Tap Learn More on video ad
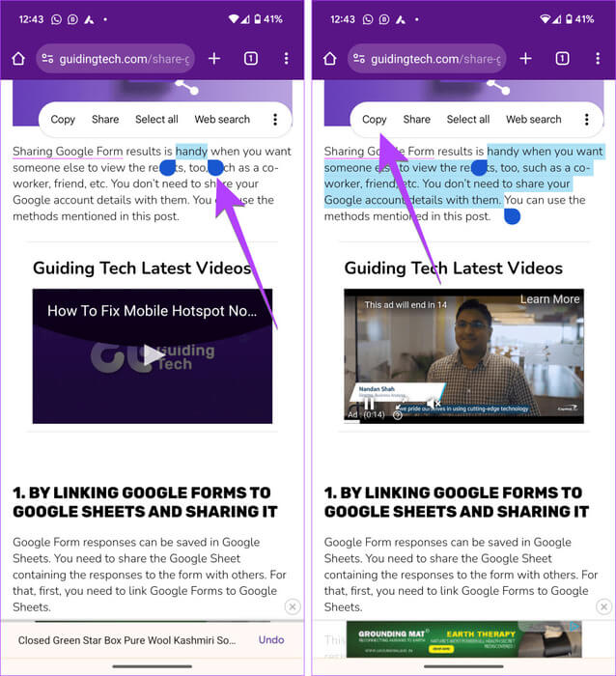The width and height of the screenshot is (616, 676). pos(549,299)
